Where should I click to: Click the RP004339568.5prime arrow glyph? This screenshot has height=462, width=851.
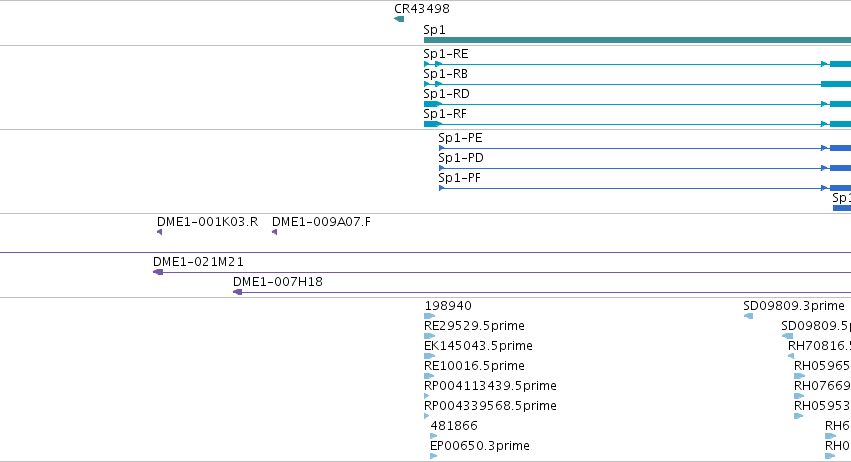(427, 416)
